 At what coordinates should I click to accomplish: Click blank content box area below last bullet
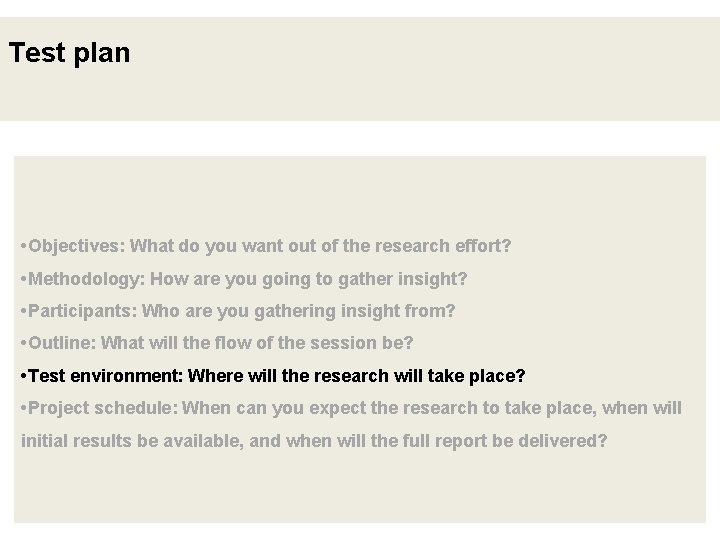(x=360, y=490)
